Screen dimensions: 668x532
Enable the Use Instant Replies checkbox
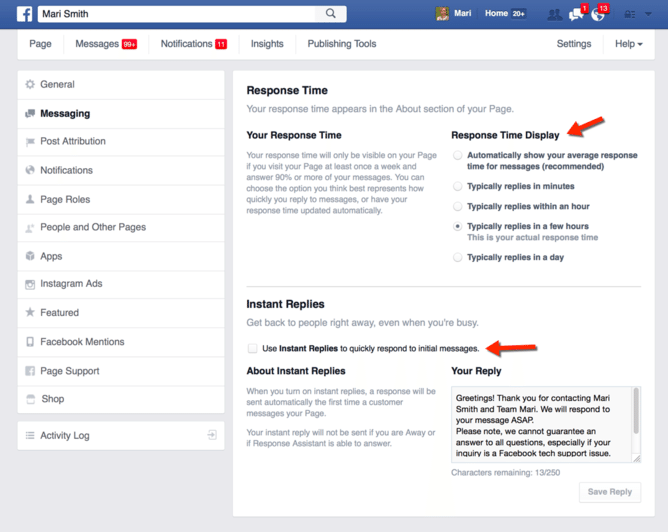pos(253,348)
